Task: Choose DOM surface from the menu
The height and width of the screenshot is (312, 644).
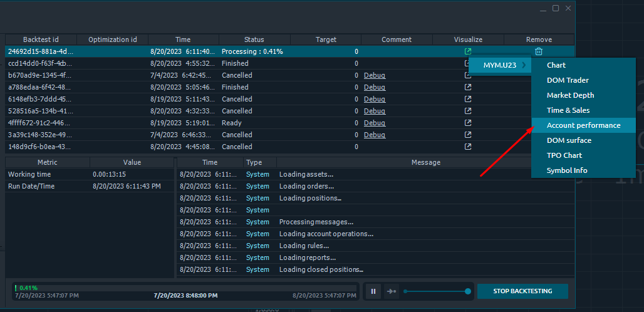Action: click(x=583, y=140)
